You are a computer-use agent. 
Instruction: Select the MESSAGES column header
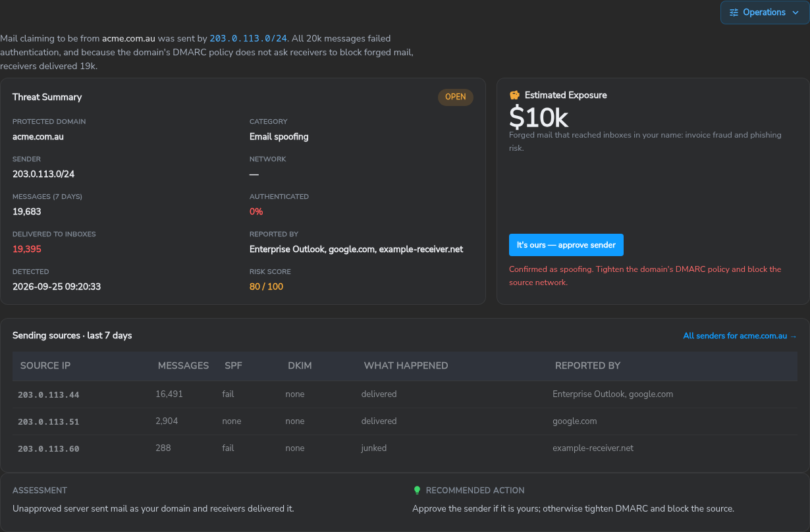[183, 365]
